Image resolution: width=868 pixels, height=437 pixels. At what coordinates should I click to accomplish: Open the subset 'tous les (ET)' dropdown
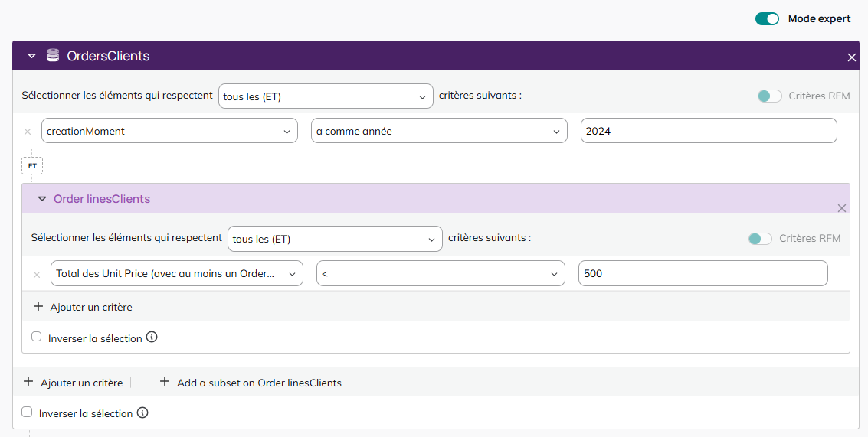[x=335, y=239]
